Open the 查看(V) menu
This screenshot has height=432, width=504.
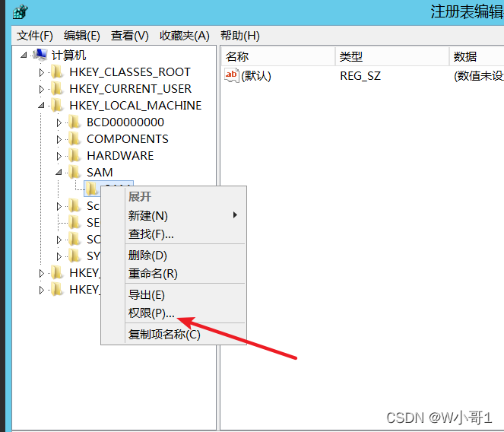pyautogui.click(x=130, y=36)
